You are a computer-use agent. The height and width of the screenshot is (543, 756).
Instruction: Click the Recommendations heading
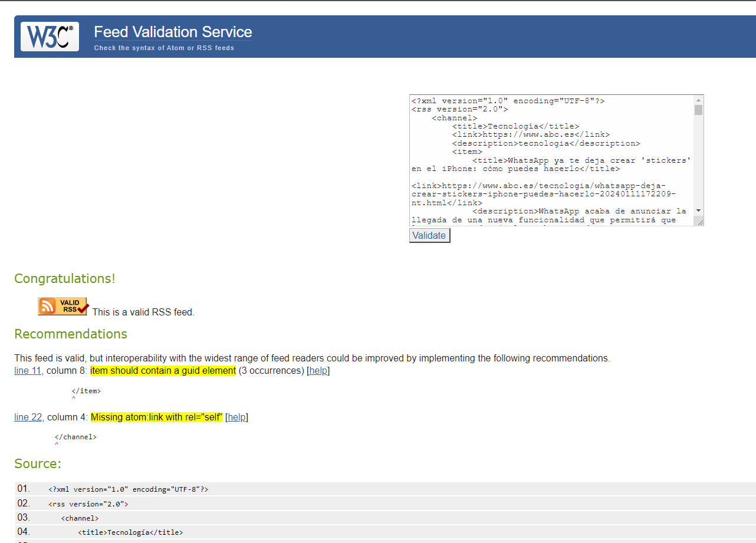71,334
